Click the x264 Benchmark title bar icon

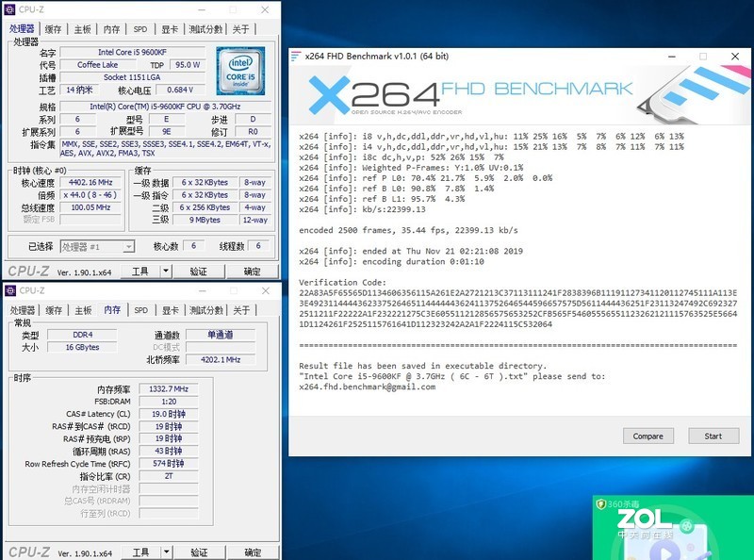click(x=298, y=57)
